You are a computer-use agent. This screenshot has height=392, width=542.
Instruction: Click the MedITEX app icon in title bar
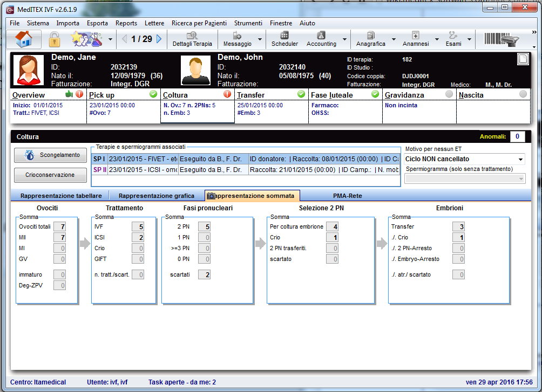(10, 10)
